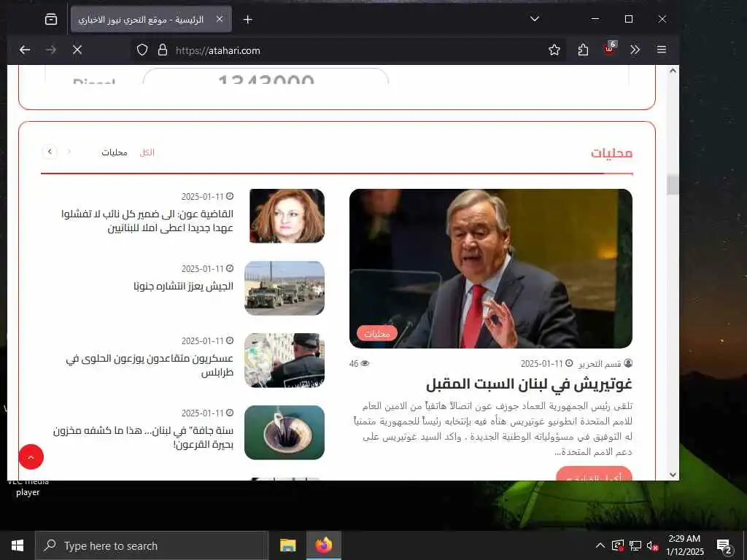Screen dimensions: 747x560
Task: Expand more tools overflow chevron
Action: tap(635, 50)
